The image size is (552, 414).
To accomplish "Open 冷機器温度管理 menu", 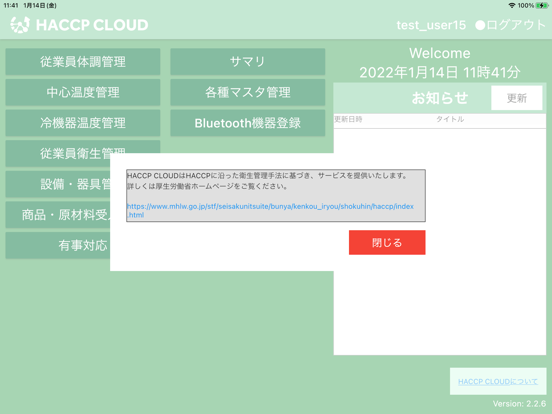I will pos(83,123).
